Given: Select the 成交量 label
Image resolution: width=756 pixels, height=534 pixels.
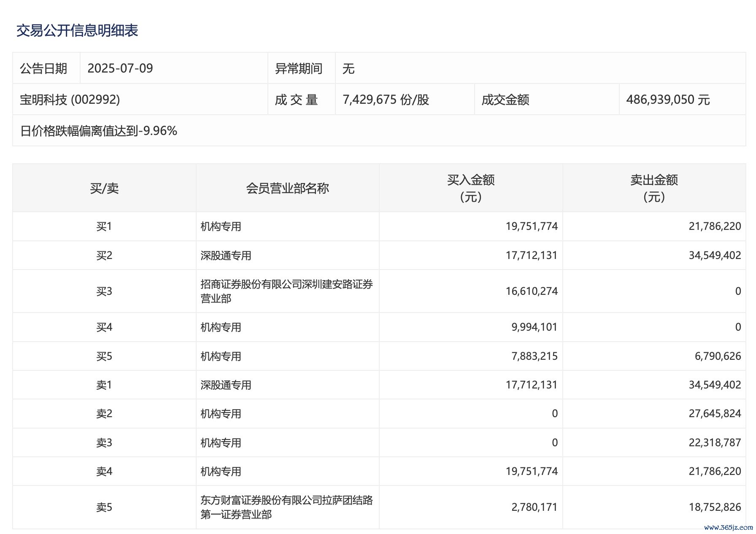Looking at the screenshot, I should tap(296, 100).
